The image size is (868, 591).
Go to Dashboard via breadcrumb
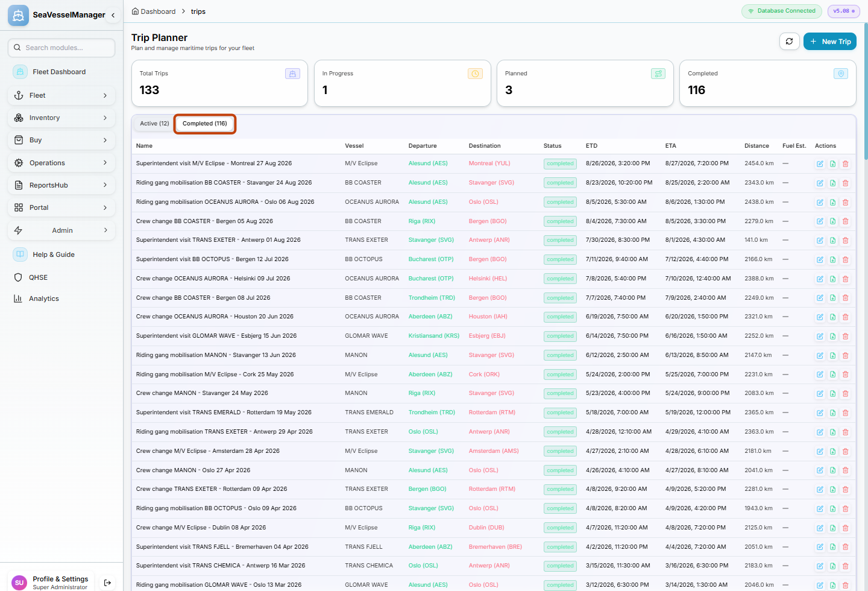click(154, 11)
